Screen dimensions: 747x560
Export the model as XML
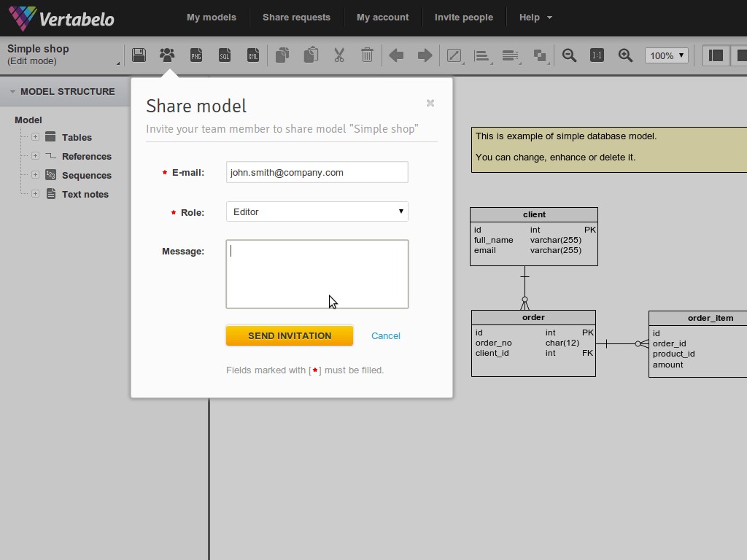click(253, 55)
